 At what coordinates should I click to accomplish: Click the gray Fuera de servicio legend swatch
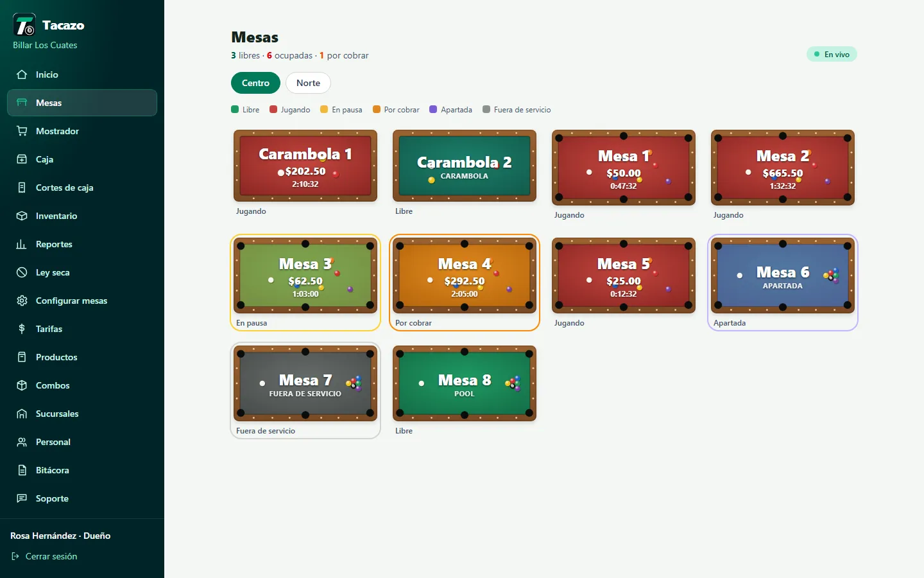pos(486,109)
